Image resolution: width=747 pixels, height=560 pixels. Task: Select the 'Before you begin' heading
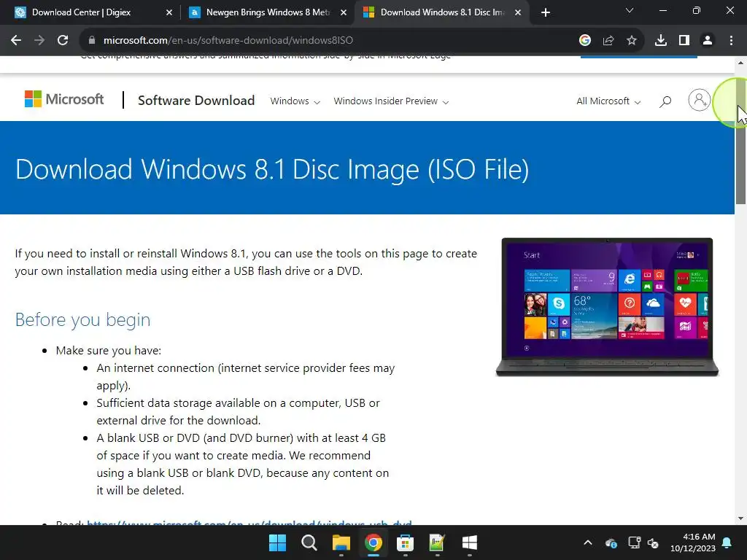pyautogui.click(x=83, y=319)
